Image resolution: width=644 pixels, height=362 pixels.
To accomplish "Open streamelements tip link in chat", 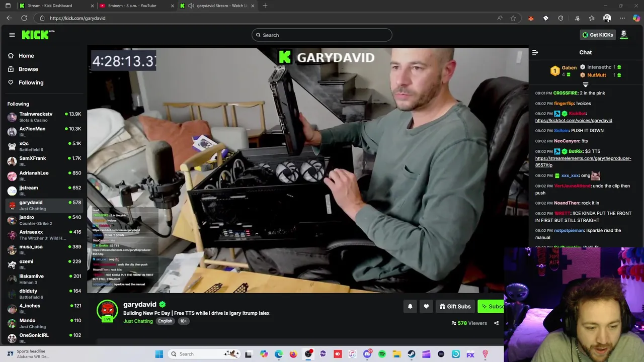I will [x=583, y=161].
